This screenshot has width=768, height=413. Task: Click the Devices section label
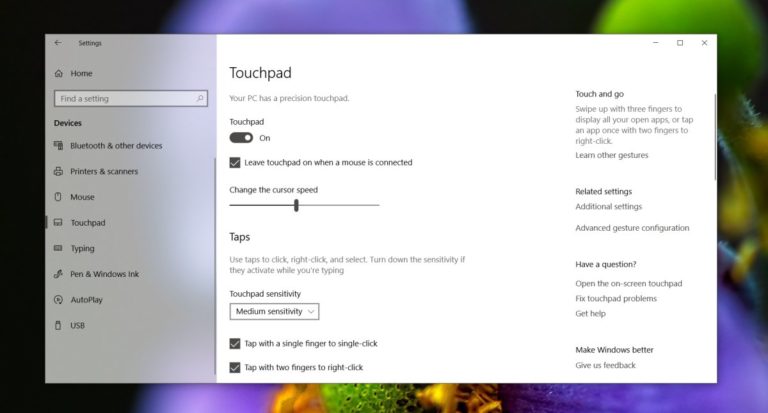point(68,123)
